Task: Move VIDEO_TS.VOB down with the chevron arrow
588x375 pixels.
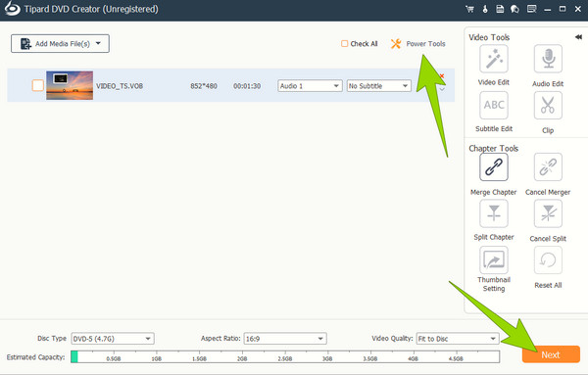Action: pyautogui.click(x=443, y=90)
